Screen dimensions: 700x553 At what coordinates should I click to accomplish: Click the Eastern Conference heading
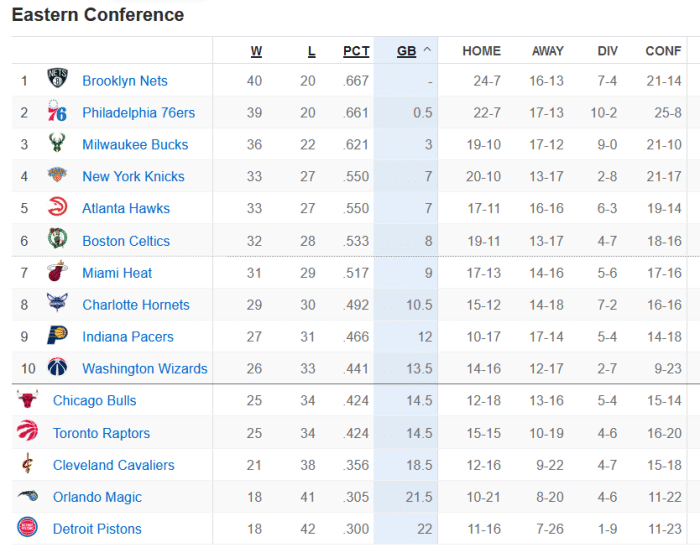click(98, 15)
